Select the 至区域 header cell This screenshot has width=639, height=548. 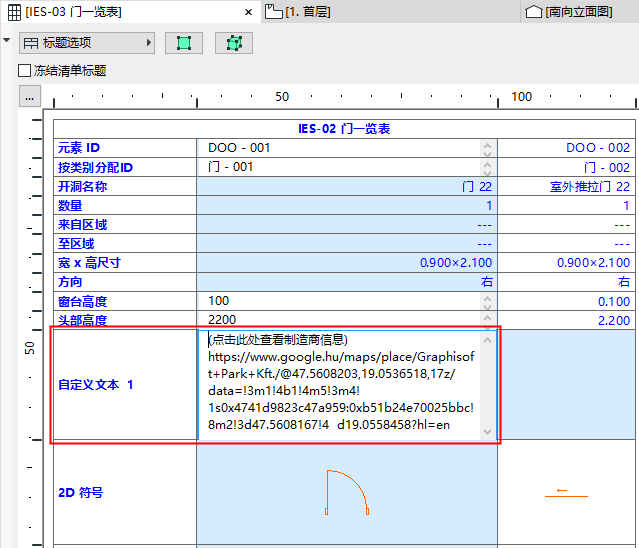125,244
